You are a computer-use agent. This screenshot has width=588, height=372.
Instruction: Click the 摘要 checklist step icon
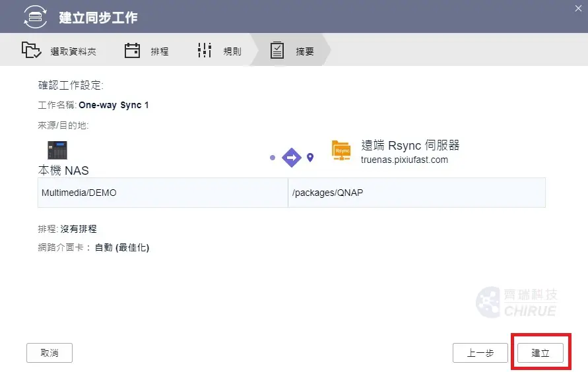(x=277, y=50)
